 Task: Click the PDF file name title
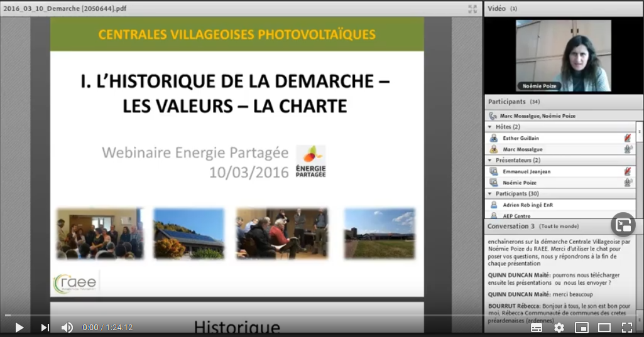pos(65,9)
